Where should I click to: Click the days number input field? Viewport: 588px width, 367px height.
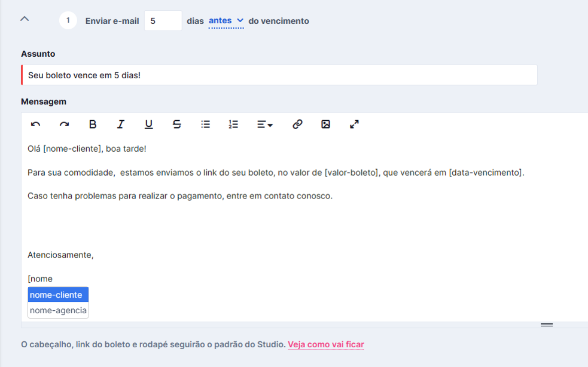163,21
